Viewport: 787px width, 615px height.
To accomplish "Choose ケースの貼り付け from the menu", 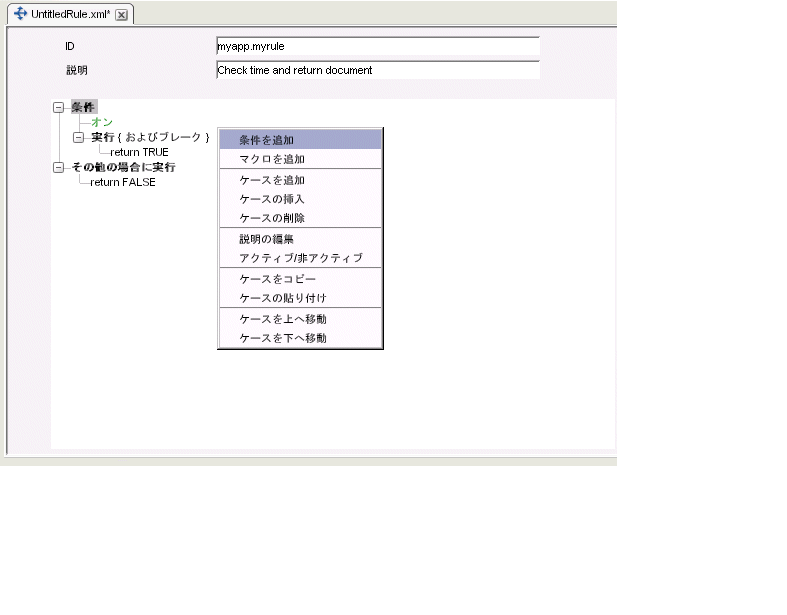I will pos(300,298).
